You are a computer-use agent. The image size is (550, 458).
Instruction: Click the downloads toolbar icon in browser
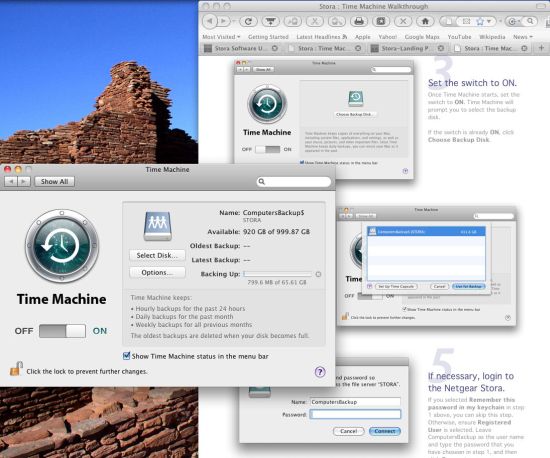tap(270, 21)
